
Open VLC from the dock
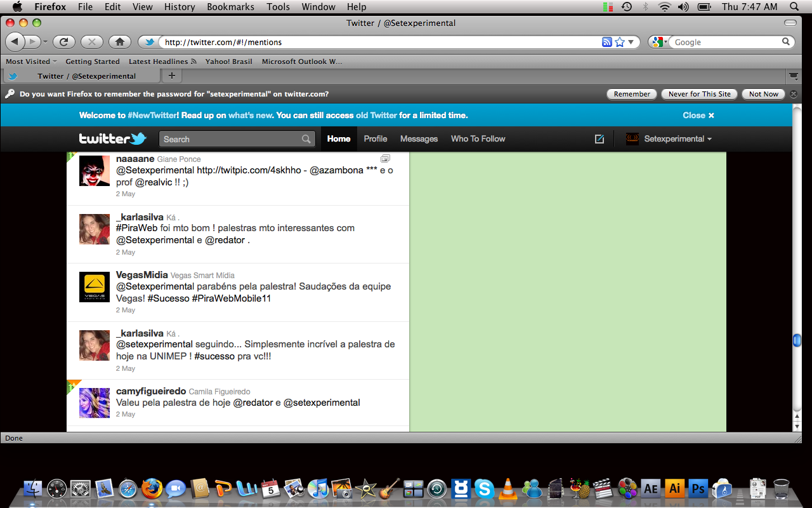507,488
